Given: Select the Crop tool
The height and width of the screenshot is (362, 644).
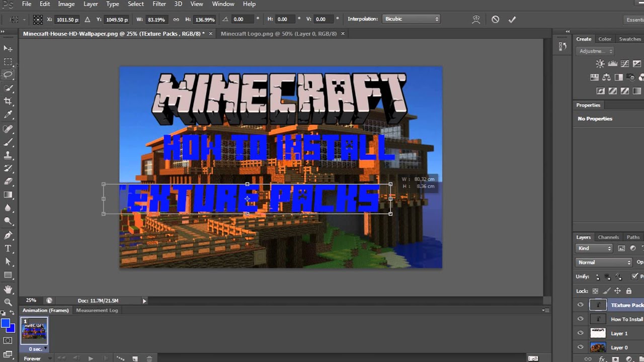Looking at the screenshot, I should (8, 102).
